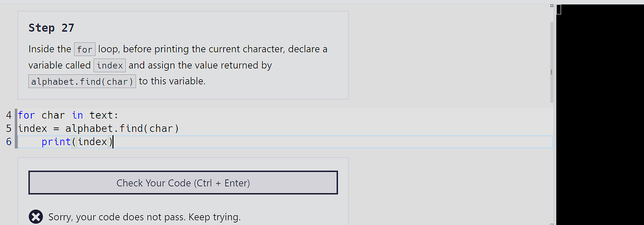Click line number 5 in the gutter

coord(9,128)
